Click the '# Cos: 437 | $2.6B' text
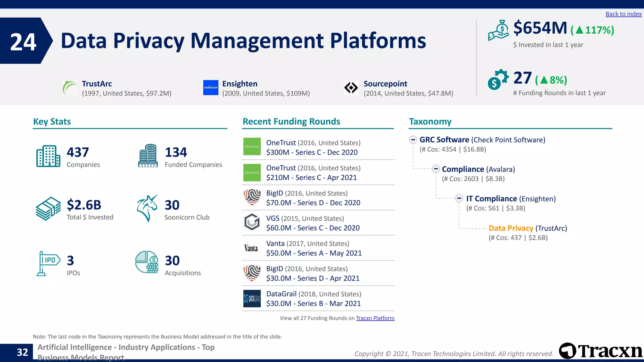Viewport: 644px width, 362px height. coord(518,238)
